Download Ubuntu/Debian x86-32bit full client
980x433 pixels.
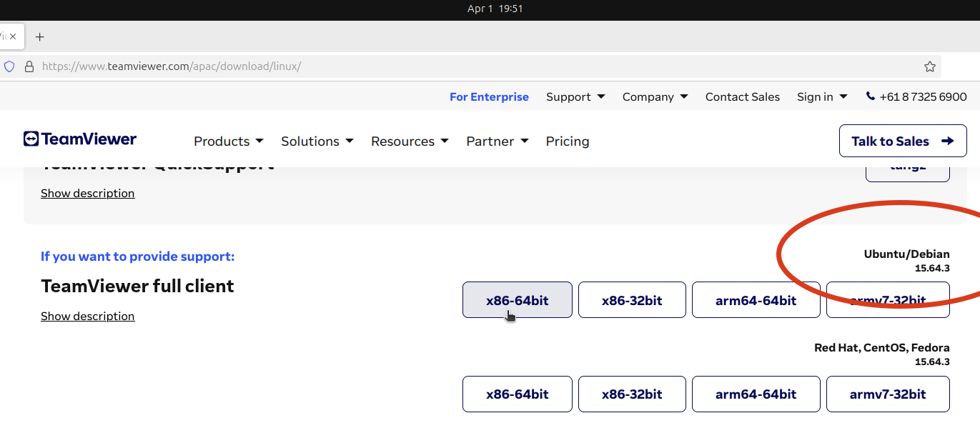632,300
